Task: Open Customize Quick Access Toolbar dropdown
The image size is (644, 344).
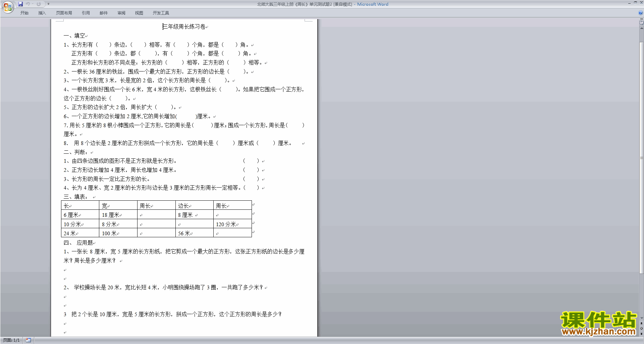Action: (x=48, y=4)
